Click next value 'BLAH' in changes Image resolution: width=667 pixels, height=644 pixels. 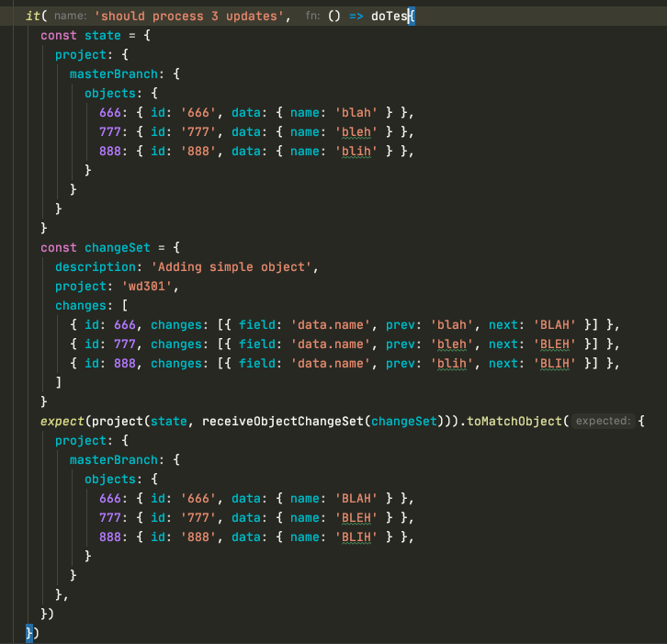click(x=554, y=325)
